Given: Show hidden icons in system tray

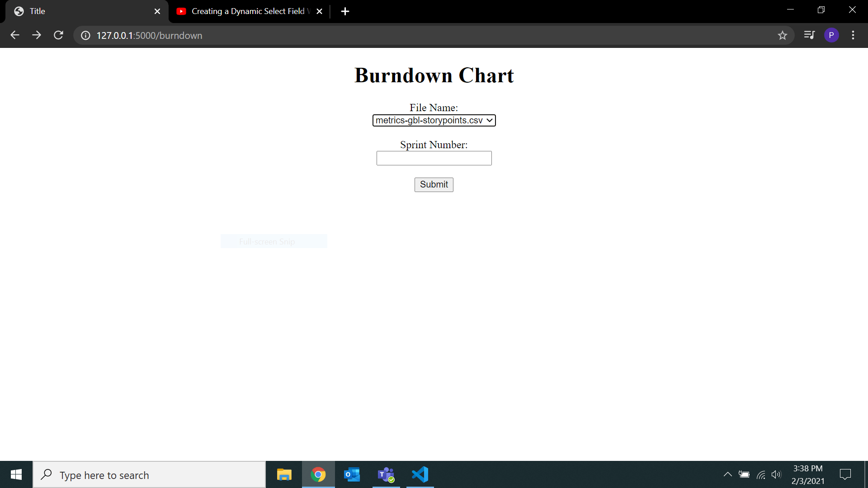Looking at the screenshot, I should coord(728,474).
